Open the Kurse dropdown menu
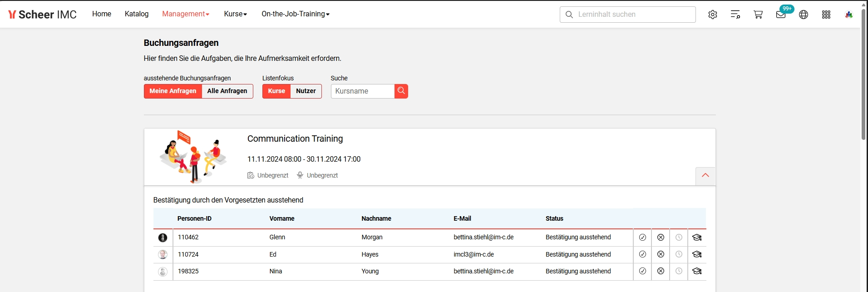This screenshot has height=292, width=868. pyautogui.click(x=236, y=14)
